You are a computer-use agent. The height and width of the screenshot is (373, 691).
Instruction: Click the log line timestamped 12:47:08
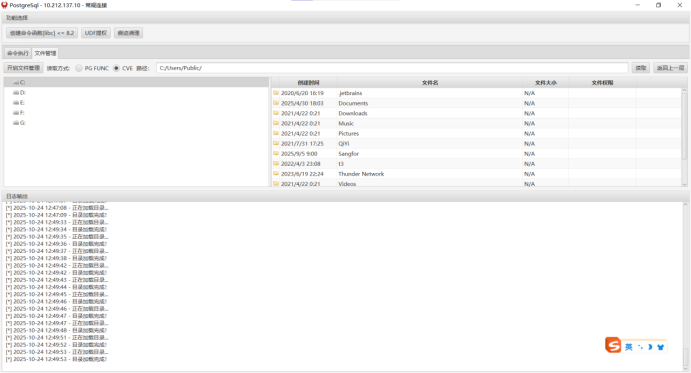click(x=57, y=208)
